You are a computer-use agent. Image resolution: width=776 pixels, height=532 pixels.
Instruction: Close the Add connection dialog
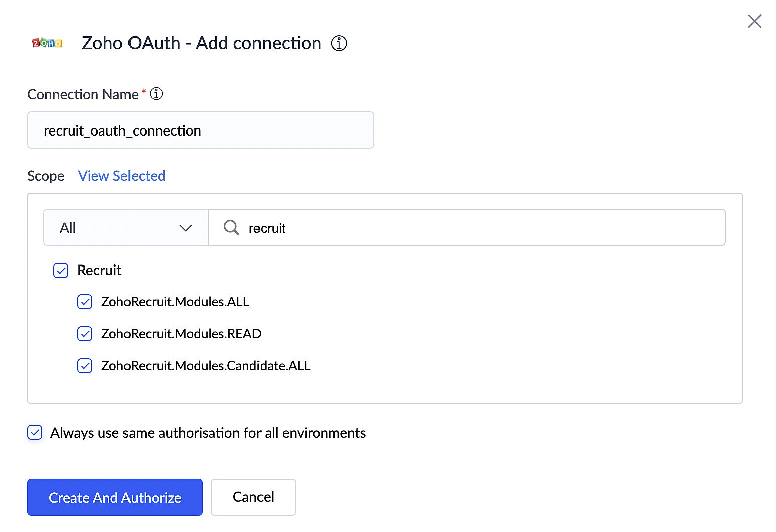[754, 21]
